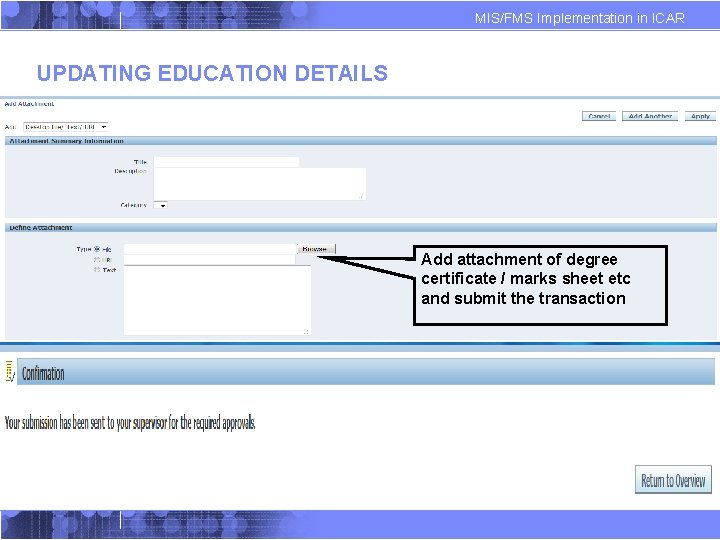720x540 pixels.
Task: Click the Title input field
Action: point(226,162)
